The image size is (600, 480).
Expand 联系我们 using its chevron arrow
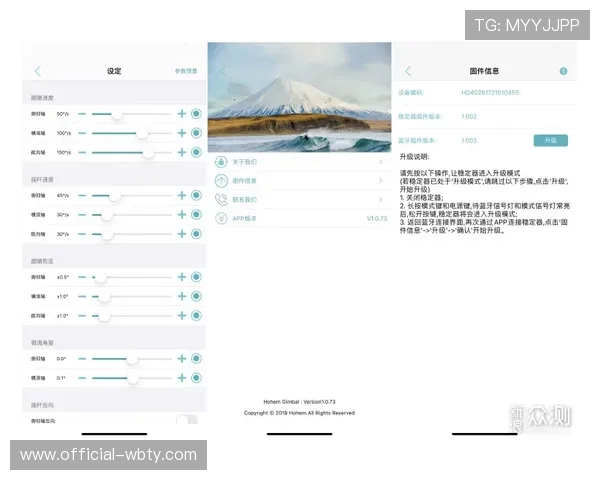point(381,199)
